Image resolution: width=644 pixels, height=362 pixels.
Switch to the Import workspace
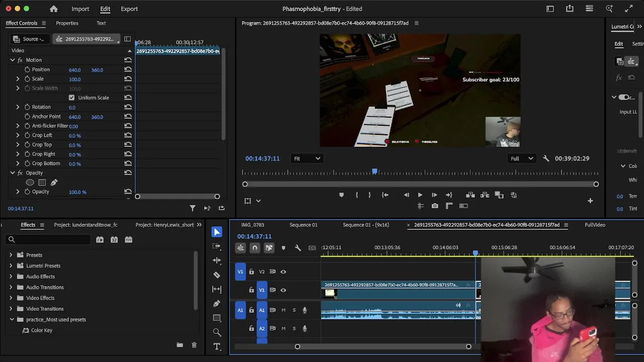coord(80,9)
